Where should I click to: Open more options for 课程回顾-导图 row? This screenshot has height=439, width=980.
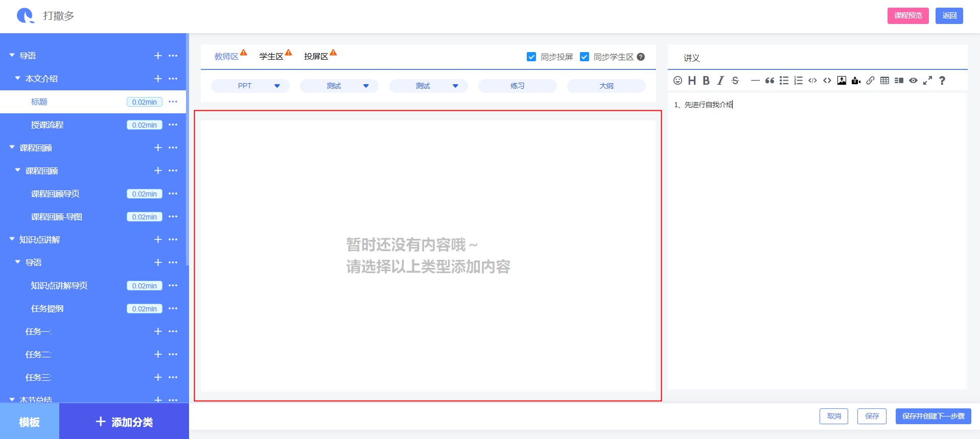(x=173, y=216)
